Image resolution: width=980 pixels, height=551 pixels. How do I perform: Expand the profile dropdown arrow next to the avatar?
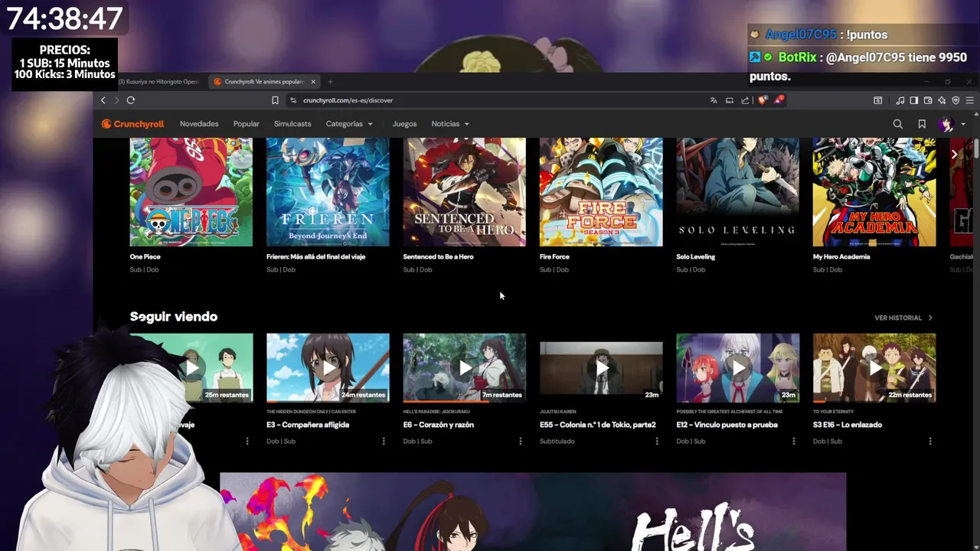point(963,124)
